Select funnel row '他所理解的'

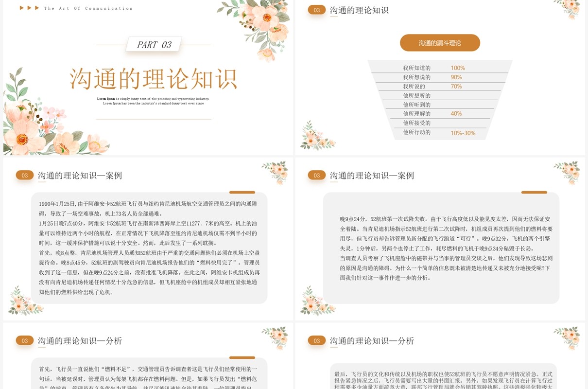point(416,114)
